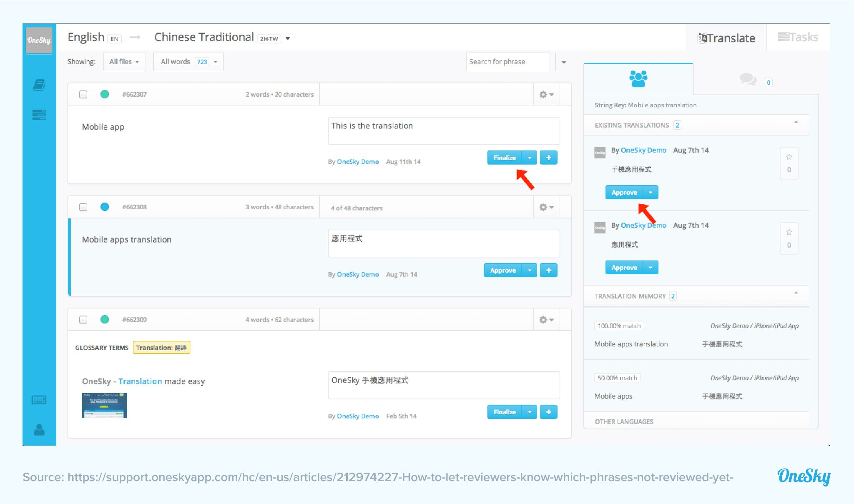
Task: Open the All files filter dropdown
Action: pos(124,62)
